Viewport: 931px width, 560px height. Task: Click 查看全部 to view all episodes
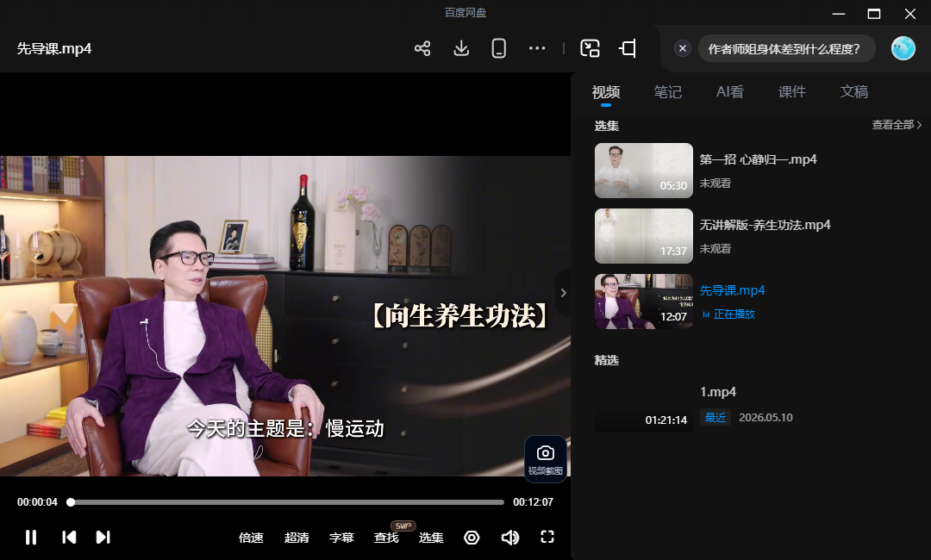[897, 125]
